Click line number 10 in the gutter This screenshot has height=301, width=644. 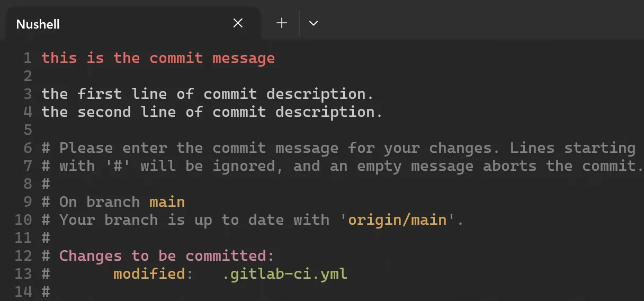pyautogui.click(x=23, y=220)
